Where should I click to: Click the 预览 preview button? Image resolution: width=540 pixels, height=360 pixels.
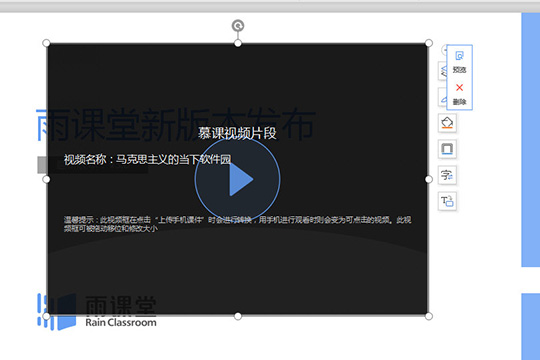[459, 62]
